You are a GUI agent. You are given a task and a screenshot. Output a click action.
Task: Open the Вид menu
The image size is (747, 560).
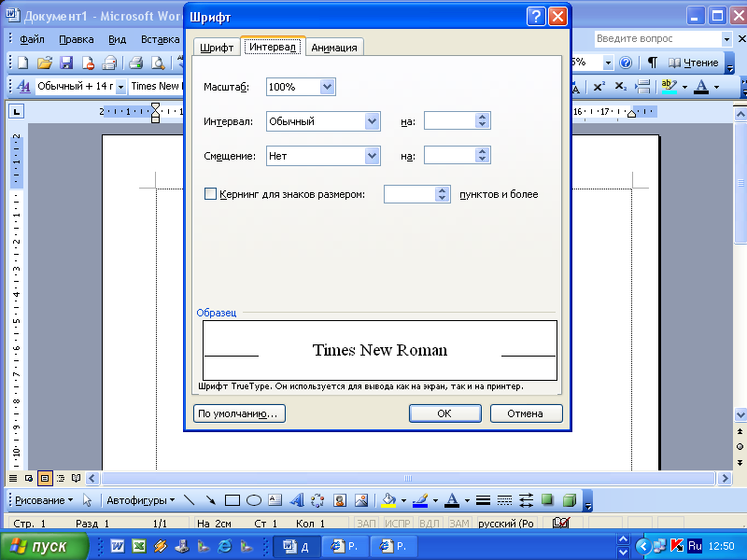[x=118, y=39]
